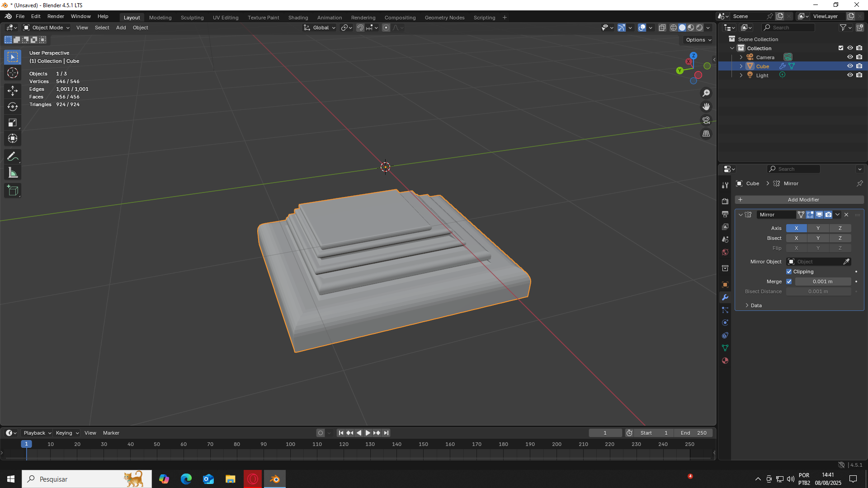The height and width of the screenshot is (488, 868).
Task: Open the Object Mode dropdown
Action: click(47, 28)
